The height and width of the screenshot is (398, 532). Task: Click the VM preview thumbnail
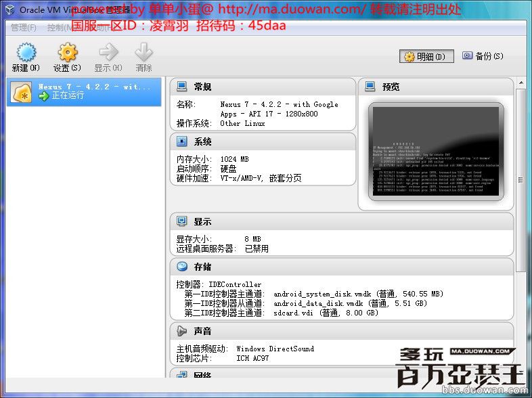(436, 152)
